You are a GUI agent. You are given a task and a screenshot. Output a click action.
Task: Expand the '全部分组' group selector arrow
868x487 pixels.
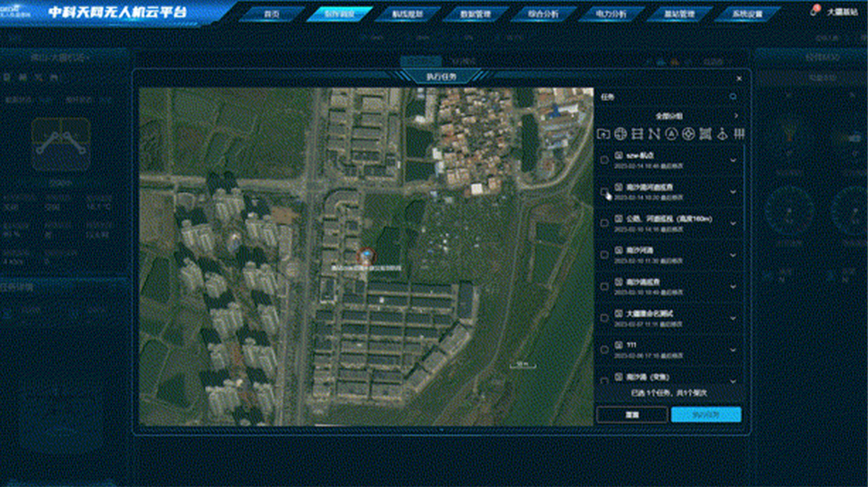click(x=736, y=115)
